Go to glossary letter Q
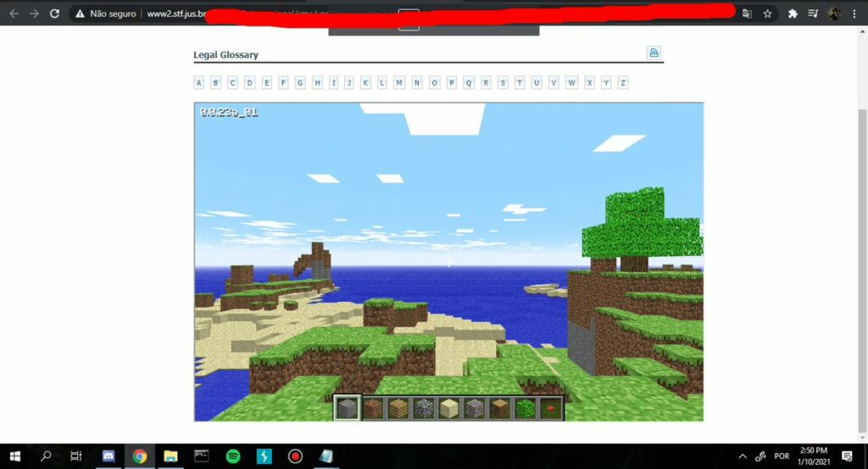 (469, 83)
